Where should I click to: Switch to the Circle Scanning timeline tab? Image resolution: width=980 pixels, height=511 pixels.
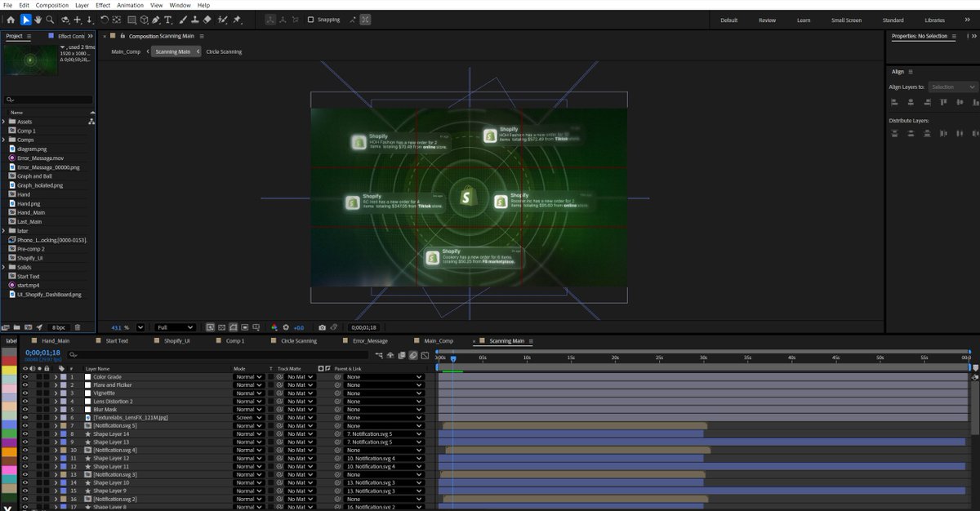tap(299, 340)
